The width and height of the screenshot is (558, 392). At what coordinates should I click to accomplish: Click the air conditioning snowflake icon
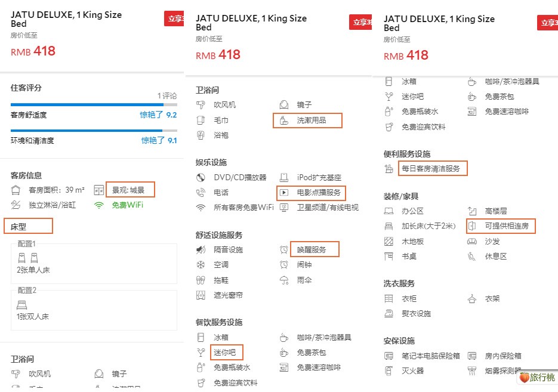[x=201, y=265]
